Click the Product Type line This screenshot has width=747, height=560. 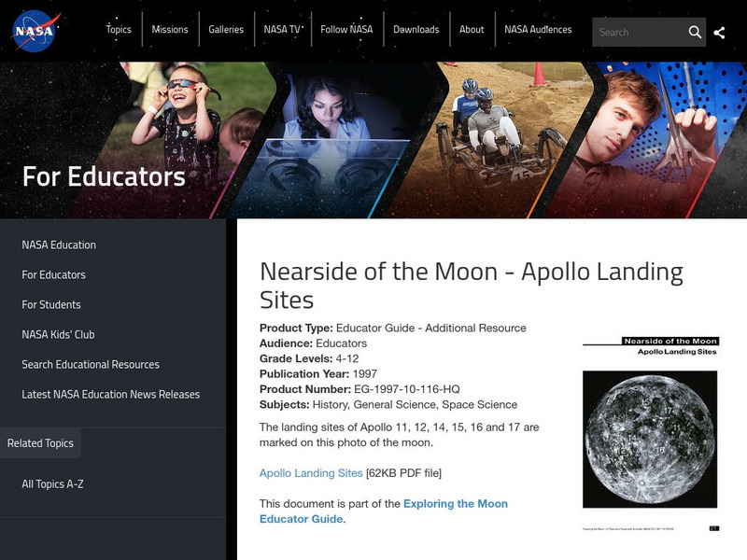click(x=393, y=329)
